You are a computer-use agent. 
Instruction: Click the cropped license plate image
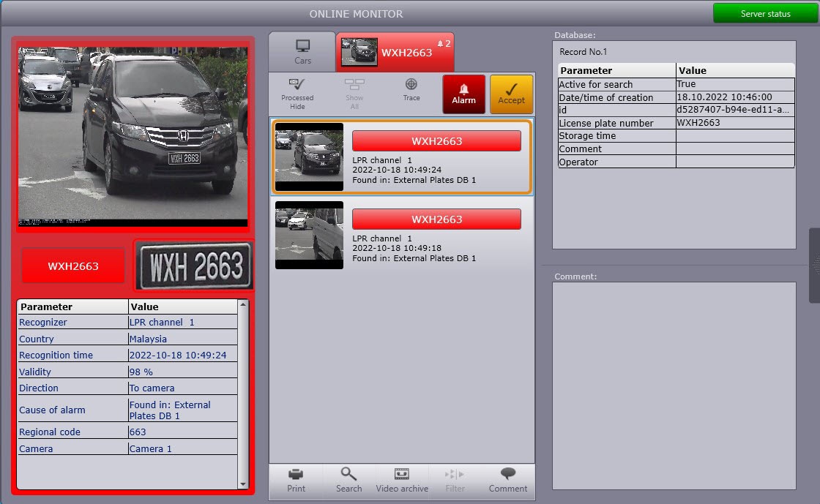(195, 266)
